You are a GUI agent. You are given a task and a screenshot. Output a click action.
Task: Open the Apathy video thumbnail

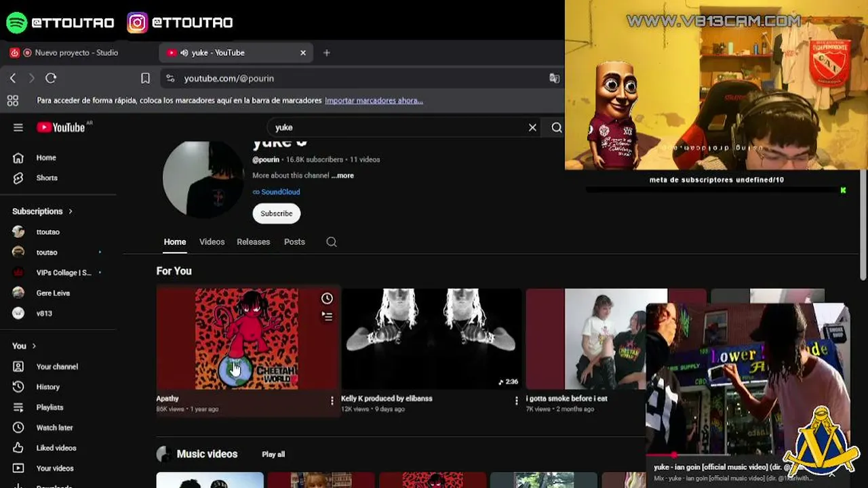(248, 339)
